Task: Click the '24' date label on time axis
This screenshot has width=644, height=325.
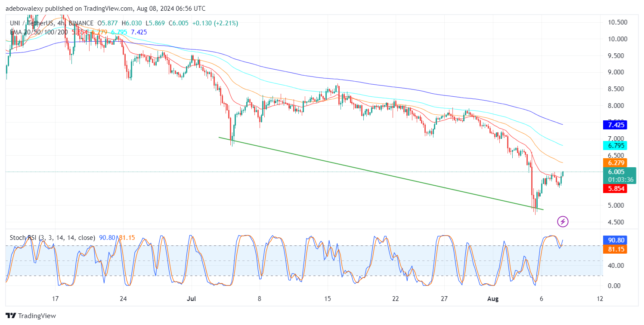Action: [x=123, y=298]
